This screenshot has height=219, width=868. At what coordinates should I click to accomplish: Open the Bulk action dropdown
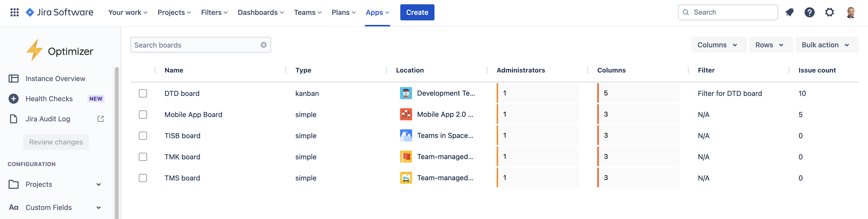[x=826, y=45]
